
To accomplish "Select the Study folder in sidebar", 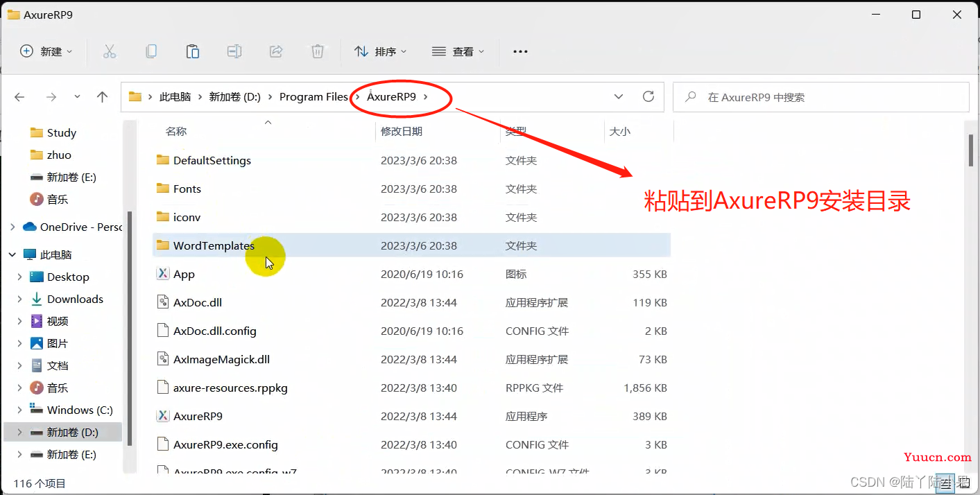I will point(62,132).
